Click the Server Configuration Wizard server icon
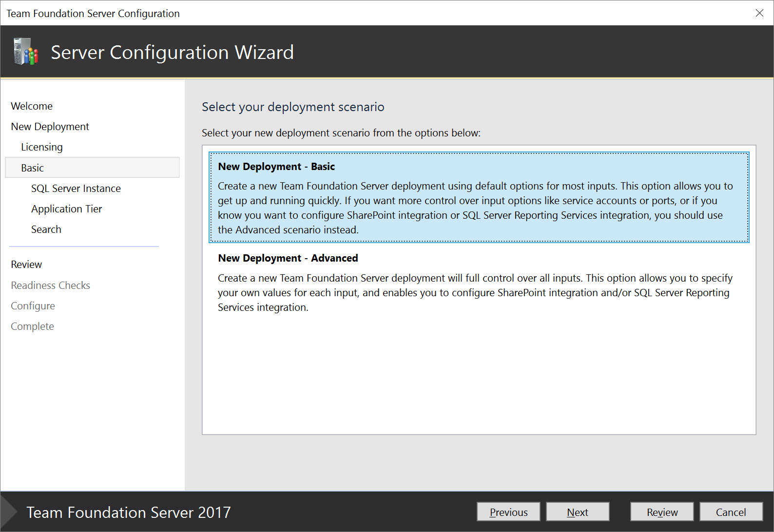 pyautogui.click(x=26, y=52)
